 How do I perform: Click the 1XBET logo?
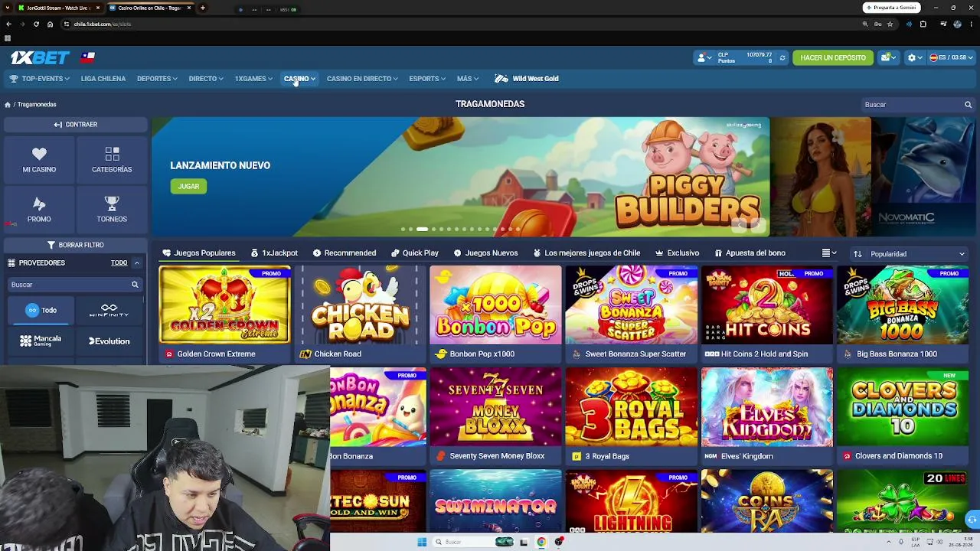[40, 57]
